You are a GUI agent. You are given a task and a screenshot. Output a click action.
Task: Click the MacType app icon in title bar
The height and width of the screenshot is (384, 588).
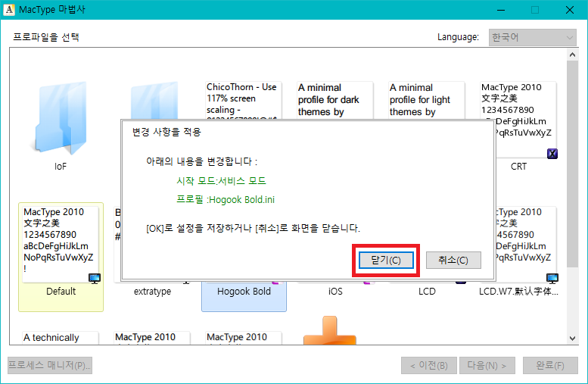click(x=9, y=9)
